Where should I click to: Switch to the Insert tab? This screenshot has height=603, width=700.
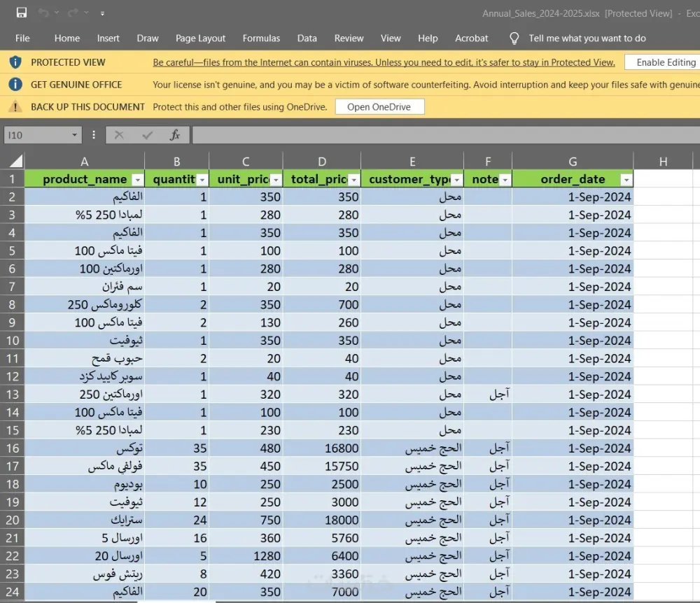(108, 38)
